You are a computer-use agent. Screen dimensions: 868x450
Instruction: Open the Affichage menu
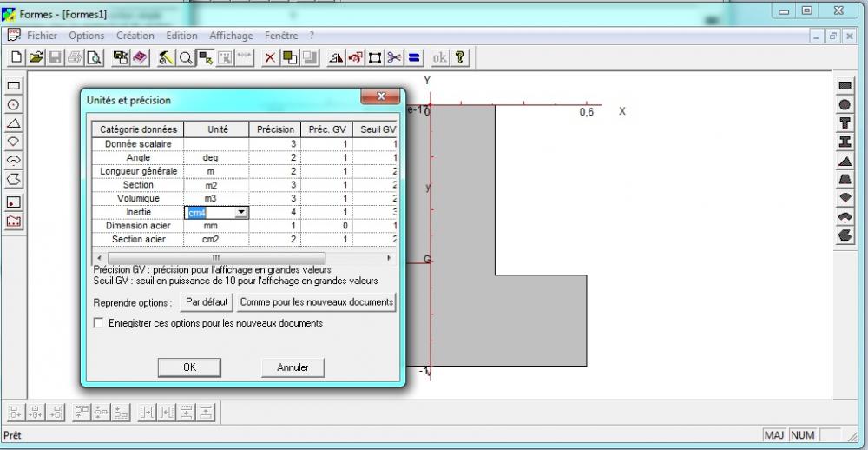[x=231, y=36]
